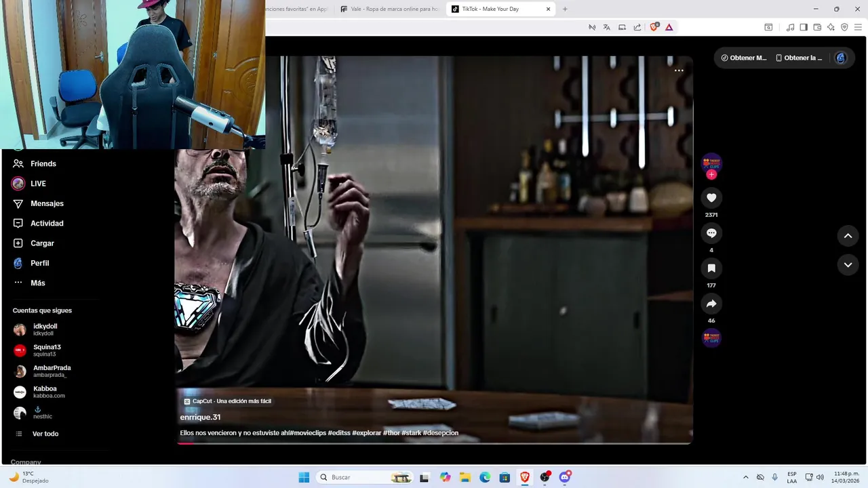Viewport: 868px width, 488px height.
Task: Share the video with the arrow icon
Action: [x=711, y=304]
